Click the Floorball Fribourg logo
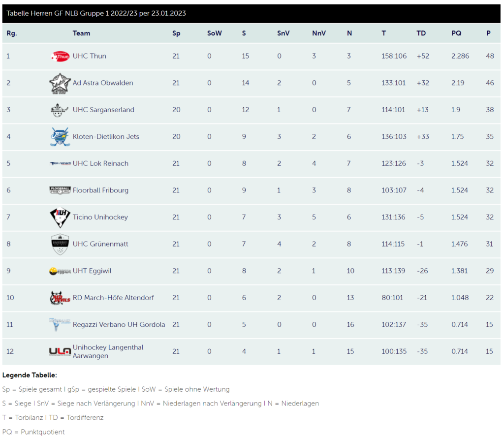Viewport: 504px width, 436px height. 60,190
